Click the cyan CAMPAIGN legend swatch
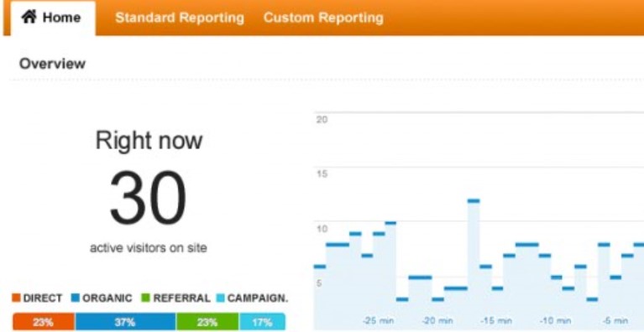Screen dimensions: 644x332 (220, 298)
